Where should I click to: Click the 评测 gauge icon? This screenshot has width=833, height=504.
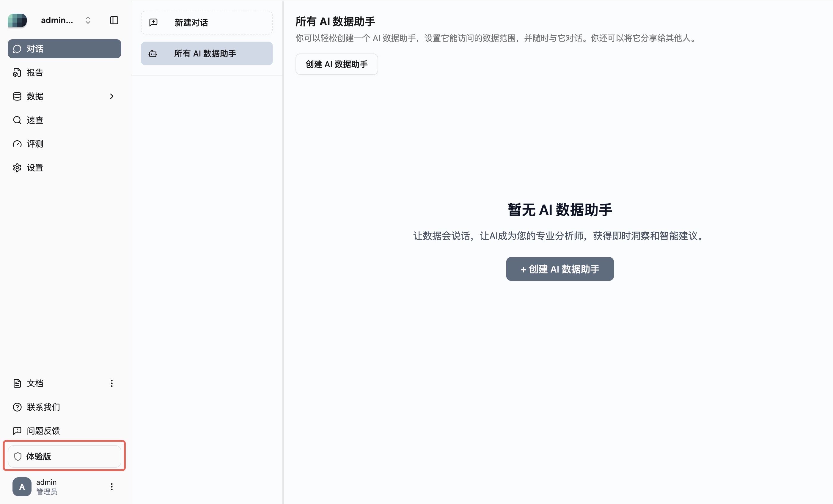(x=17, y=144)
